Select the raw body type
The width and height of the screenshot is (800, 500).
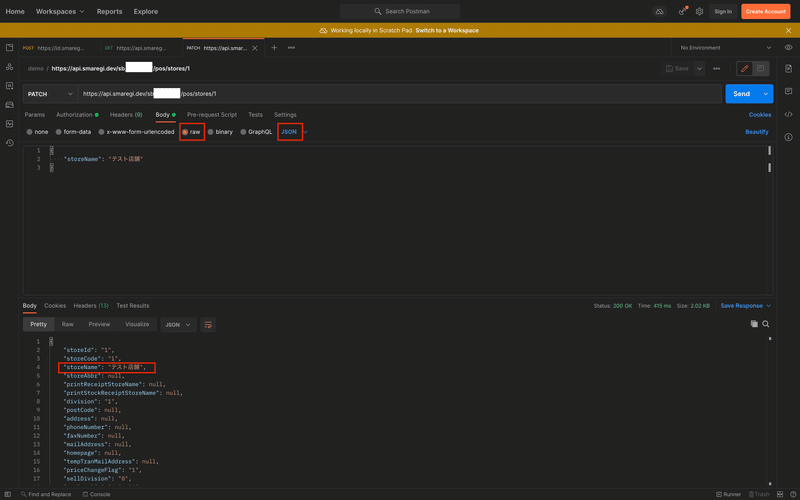(x=191, y=132)
